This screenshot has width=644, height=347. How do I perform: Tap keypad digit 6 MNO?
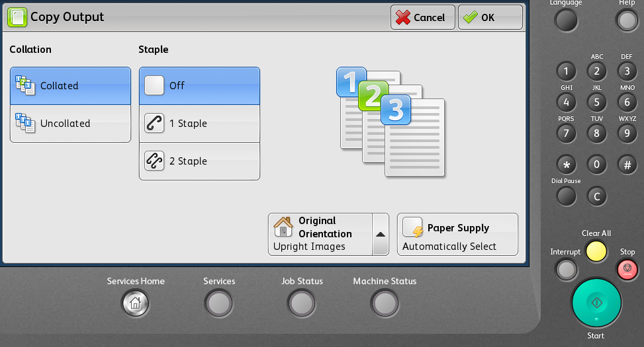pos(627,102)
